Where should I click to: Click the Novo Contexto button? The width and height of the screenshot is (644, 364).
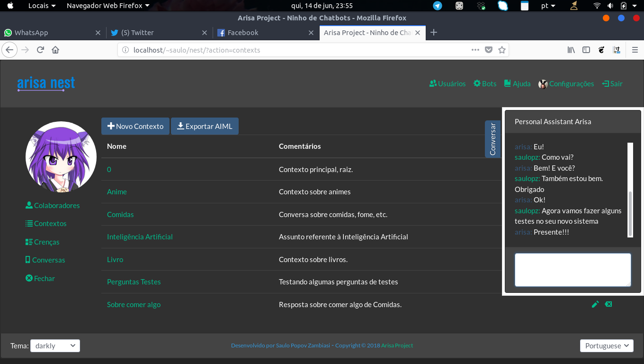pos(135,127)
